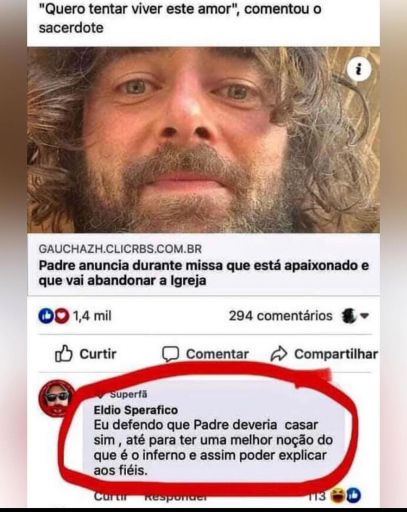Screen dimensions: 407x512
Task: Open the audience selector dropdown arrow
Action: pos(364,315)
